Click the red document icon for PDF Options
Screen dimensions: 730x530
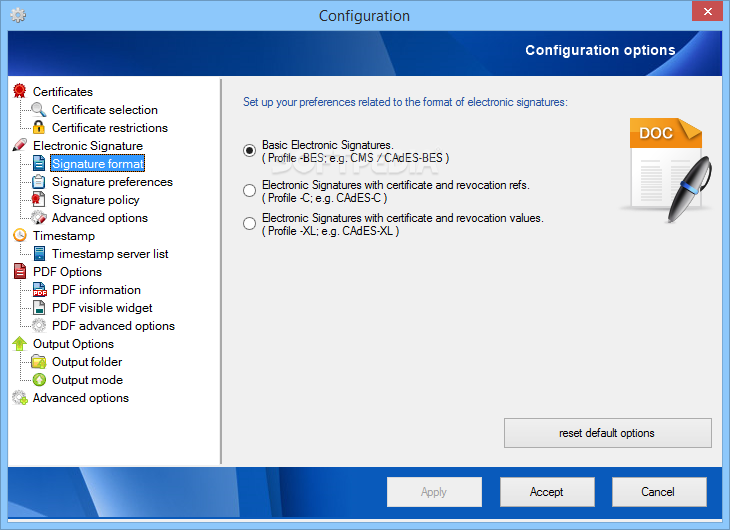pos(20,271)
